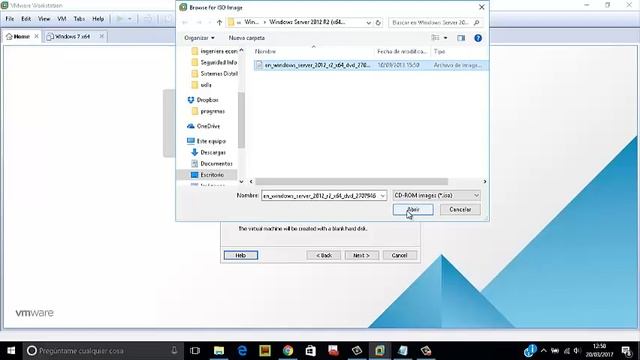Click Help in the wizard dialog

point(240,256)
